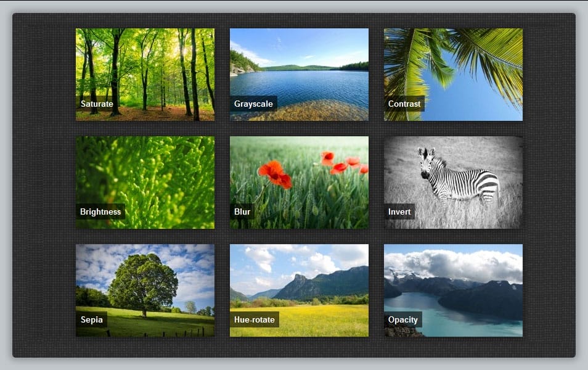Image resolution: width=588 pixels, height=370 pixels.
Task: Click the Opacity label
Action: click(404, 320)
